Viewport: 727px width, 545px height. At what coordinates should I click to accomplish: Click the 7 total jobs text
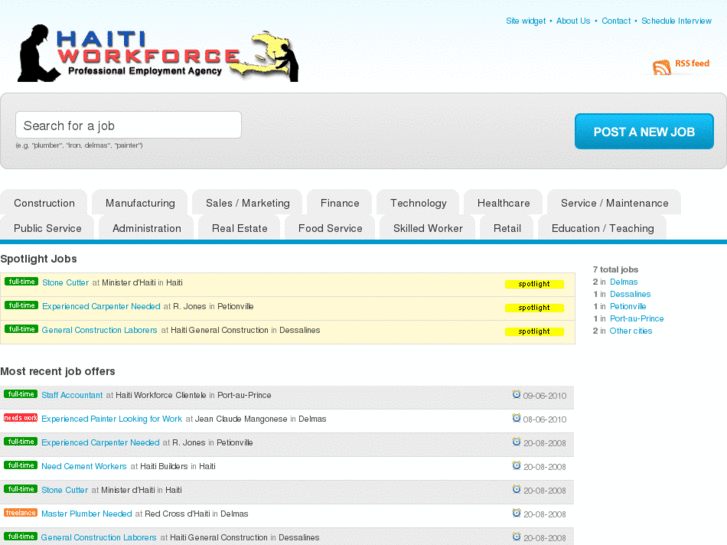click(615, 269)
